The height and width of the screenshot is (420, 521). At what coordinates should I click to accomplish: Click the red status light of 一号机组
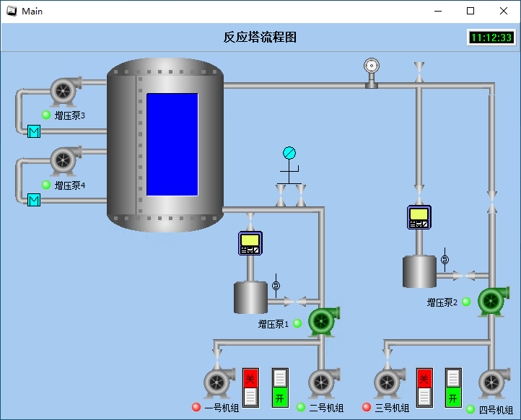click(196, 407)
